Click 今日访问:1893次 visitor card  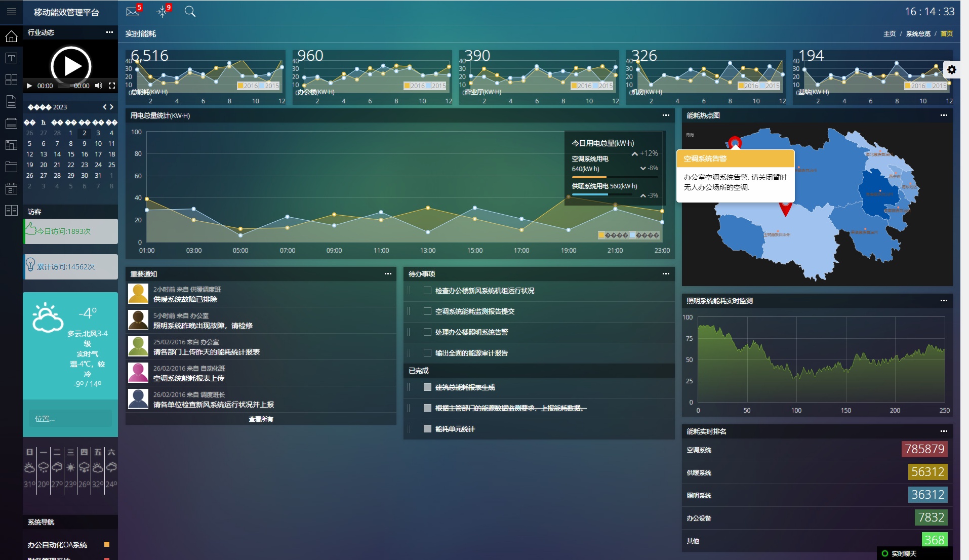click(70, 231)
